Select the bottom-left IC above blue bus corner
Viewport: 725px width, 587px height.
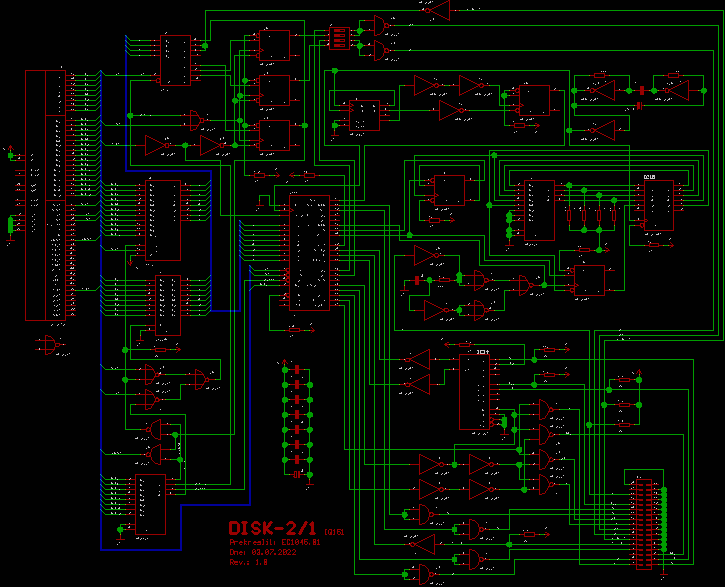[x=150, y=504]
